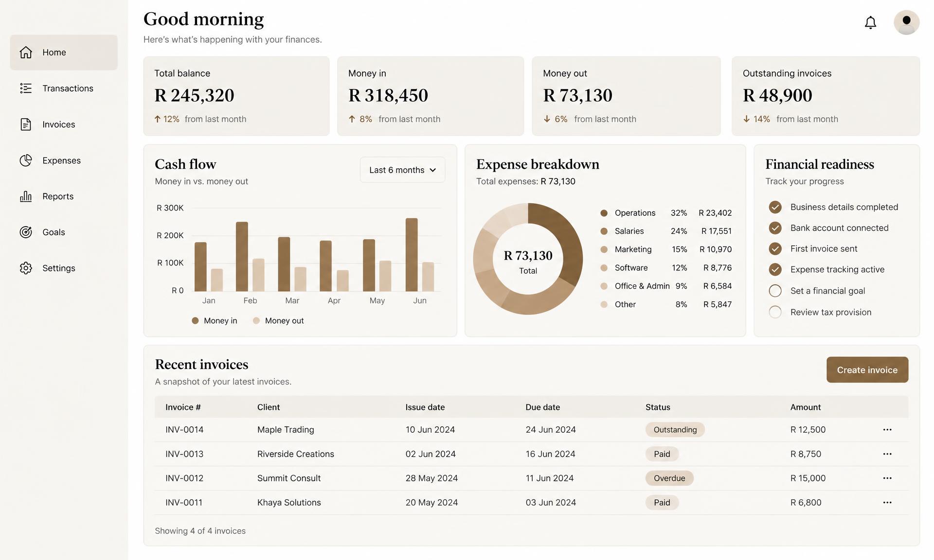Click the Create invoice button
This screenshot has width=934, height=560.
[x=867, y=370]
